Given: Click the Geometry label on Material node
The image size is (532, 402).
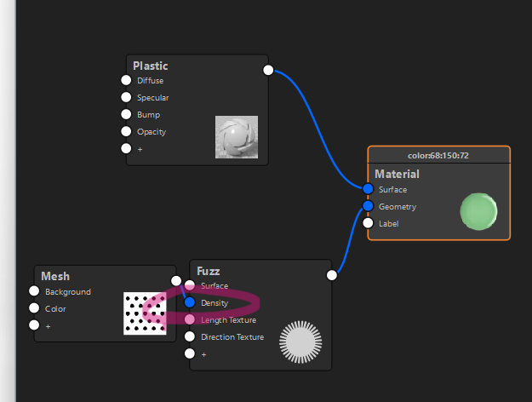Looking at the screenshot, I should click(x=398, y=207).
